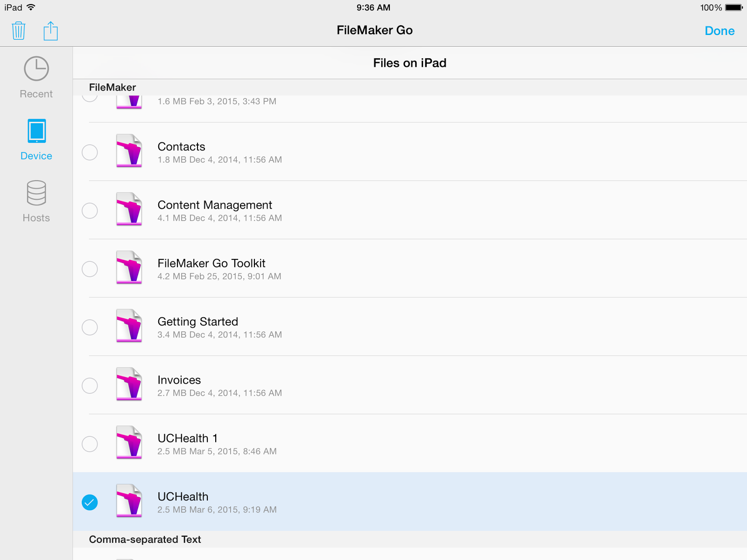Viewport: 747px width, 560px height.
Task: Tap the Contacts file icon
Action: coord(129,151)
